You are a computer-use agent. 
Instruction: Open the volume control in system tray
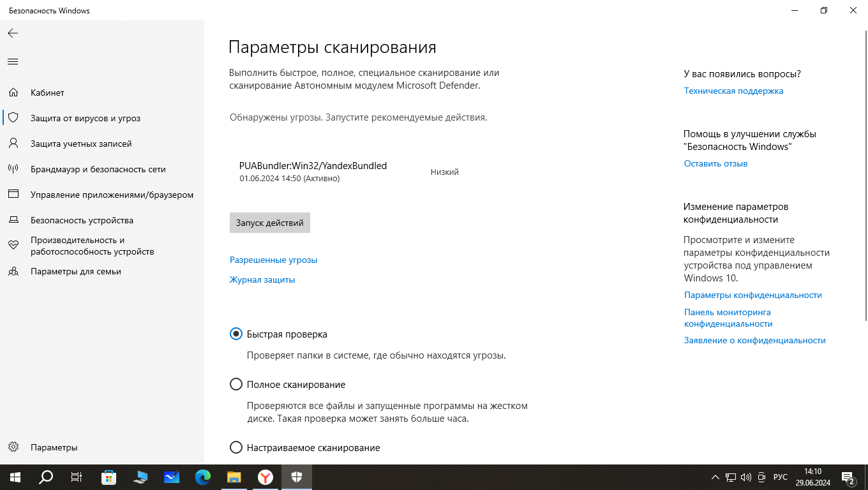[x=745, y=477]
